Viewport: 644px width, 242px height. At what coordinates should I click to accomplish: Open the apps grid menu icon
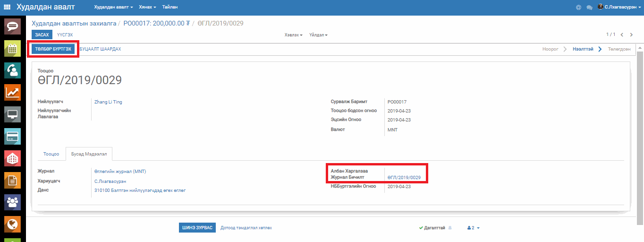click(x=7, y=7)
